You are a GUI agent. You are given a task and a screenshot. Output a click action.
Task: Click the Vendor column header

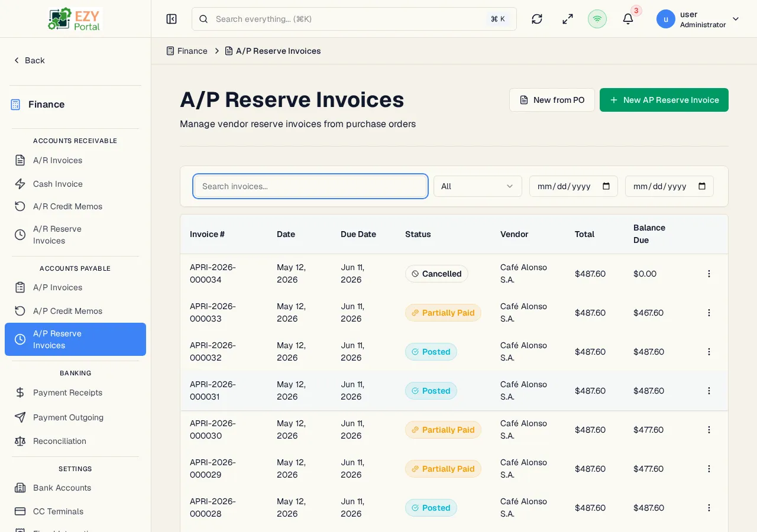[x=515, y=234]
